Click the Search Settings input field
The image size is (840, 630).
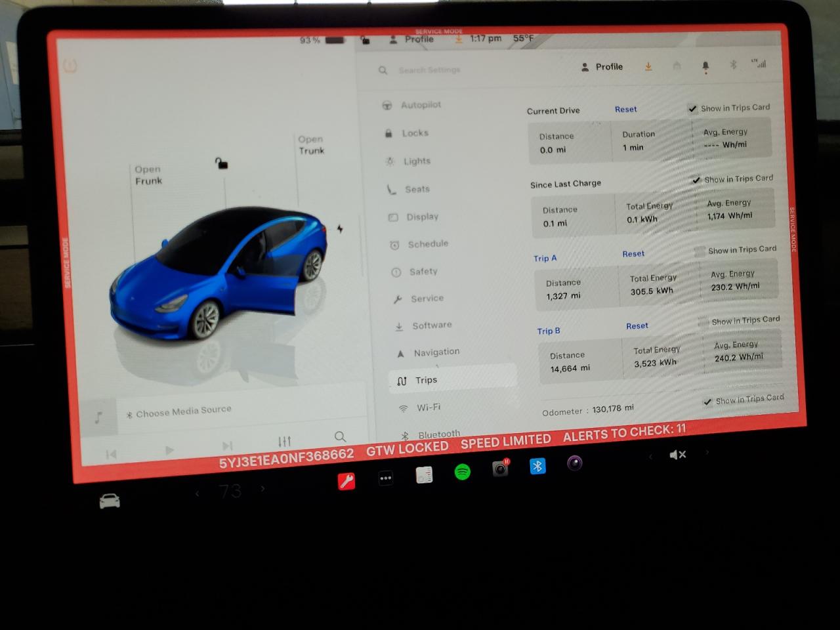(x=430, y=70)
